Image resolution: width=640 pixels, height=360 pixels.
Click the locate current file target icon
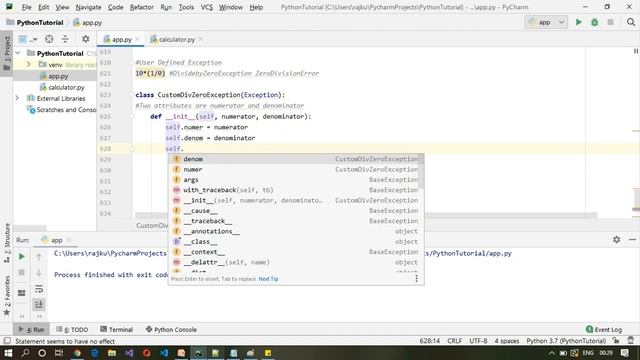(x=49, y=39)
